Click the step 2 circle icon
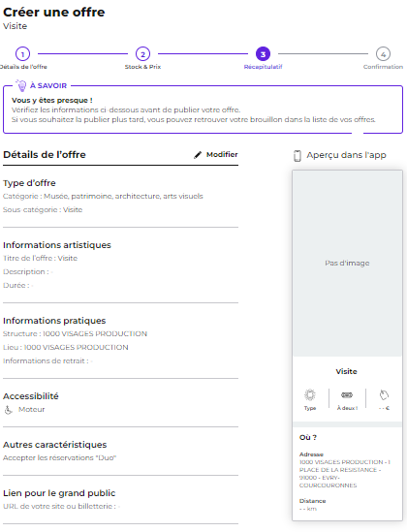Viewport: 407px width, 532px height. (x=142, y=54)
